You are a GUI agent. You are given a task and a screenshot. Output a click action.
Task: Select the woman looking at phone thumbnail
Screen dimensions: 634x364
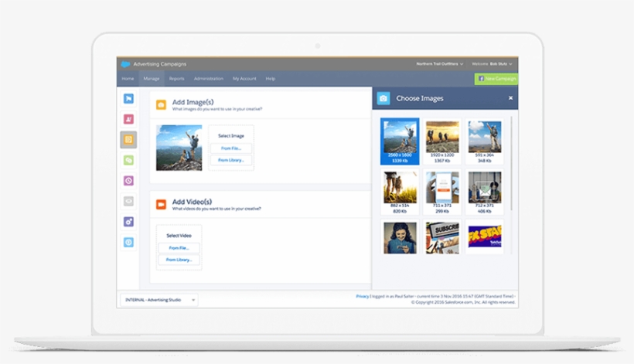click(x=400, y=237)
